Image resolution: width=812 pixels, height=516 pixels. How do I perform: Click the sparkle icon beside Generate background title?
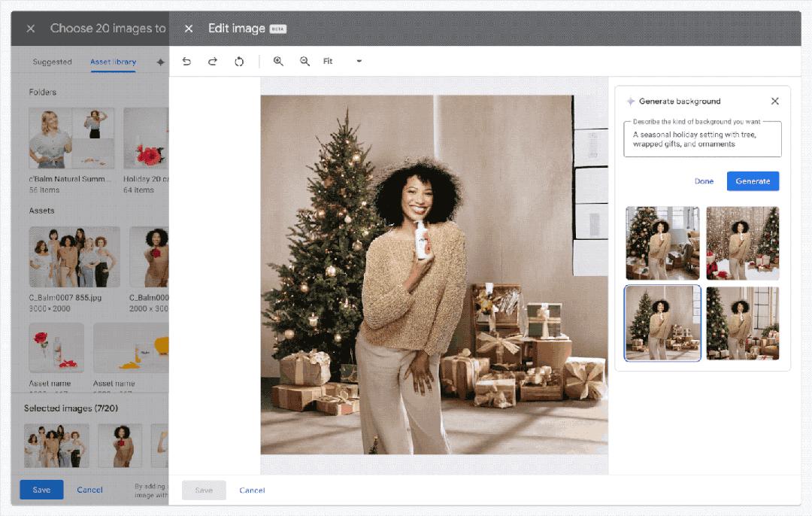click(x=630, y=101)
